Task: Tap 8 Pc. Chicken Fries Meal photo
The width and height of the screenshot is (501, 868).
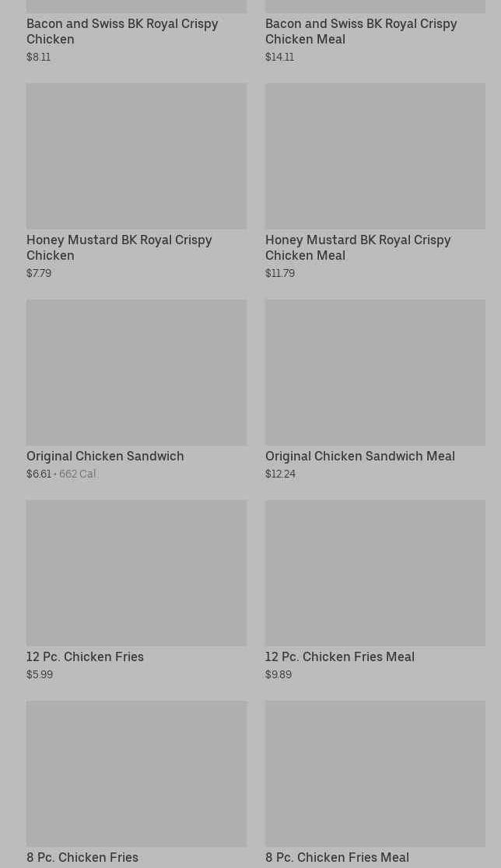Action: tap(375, 773)
